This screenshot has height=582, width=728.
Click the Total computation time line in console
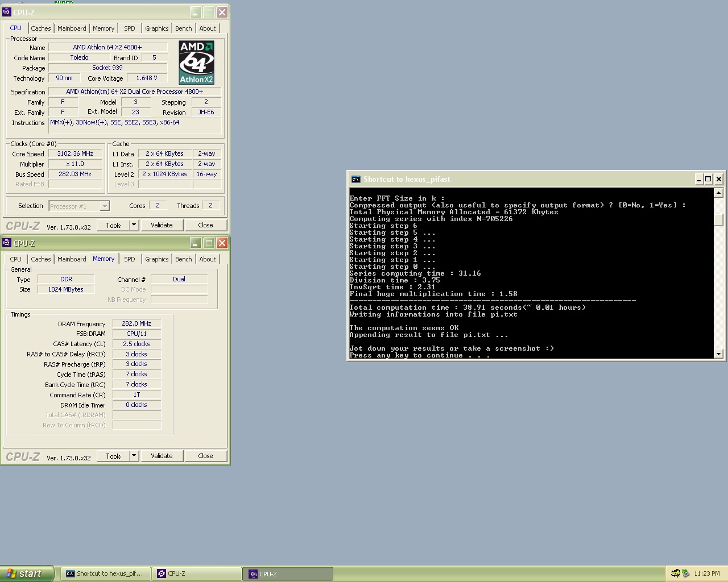click(468, 307)
